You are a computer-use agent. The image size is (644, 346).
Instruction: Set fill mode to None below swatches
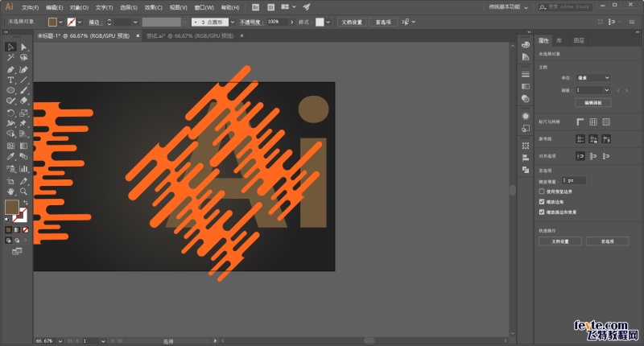[26, 230]
